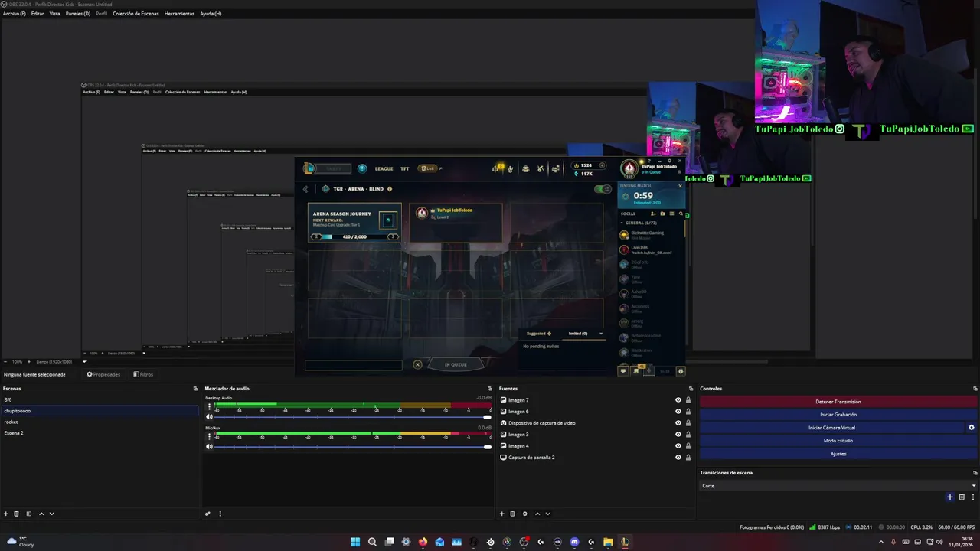Hide the Captura de pantalla 2 source

(678, 458)
